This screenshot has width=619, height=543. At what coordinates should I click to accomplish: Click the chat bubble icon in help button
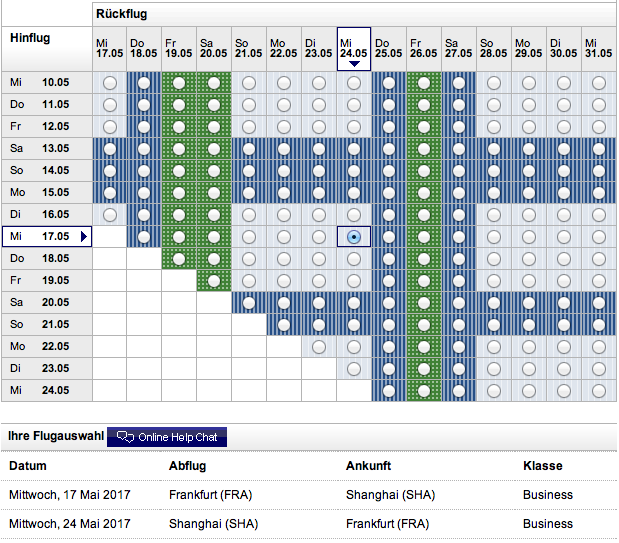tap(125, 437)
